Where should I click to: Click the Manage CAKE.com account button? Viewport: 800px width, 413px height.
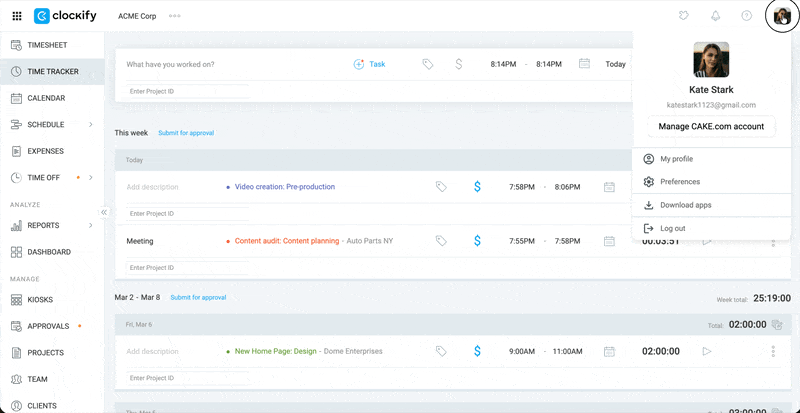[x=711, y=127]
